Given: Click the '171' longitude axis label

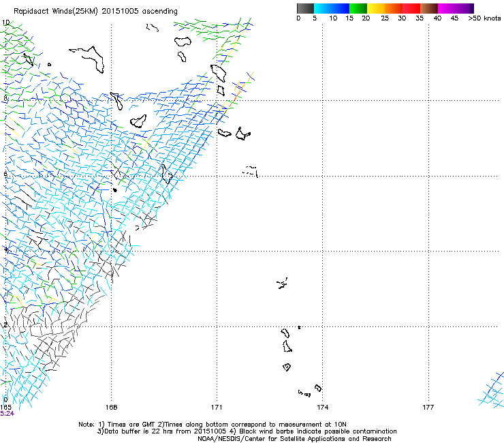Looking at the screenshot, I should (217, 408).
